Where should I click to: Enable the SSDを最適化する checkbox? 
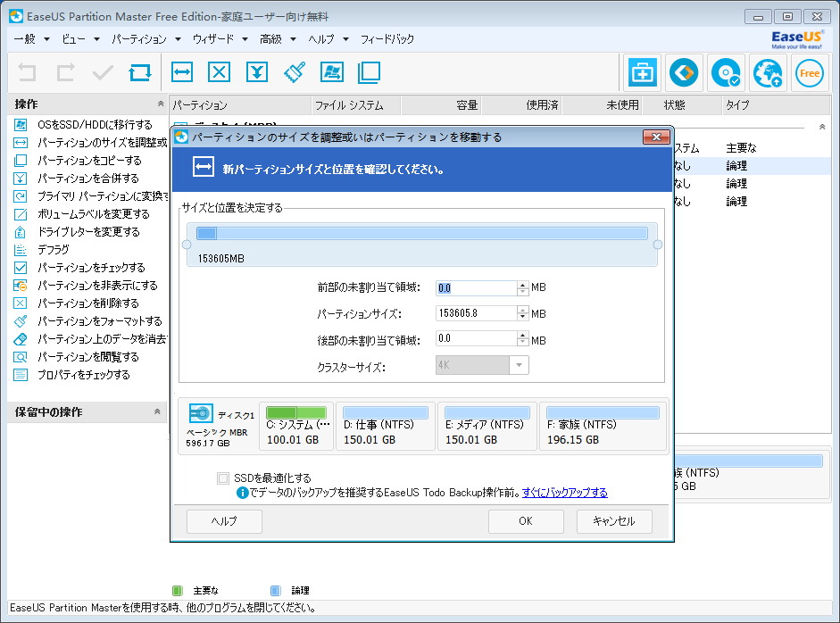pos(223,478)
